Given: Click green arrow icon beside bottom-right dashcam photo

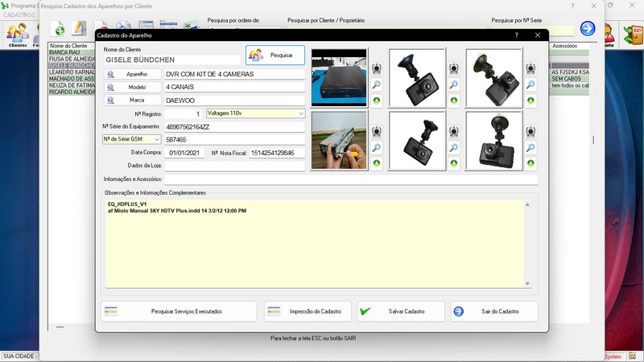Looking at the screenshot, I should click(530, 163).
